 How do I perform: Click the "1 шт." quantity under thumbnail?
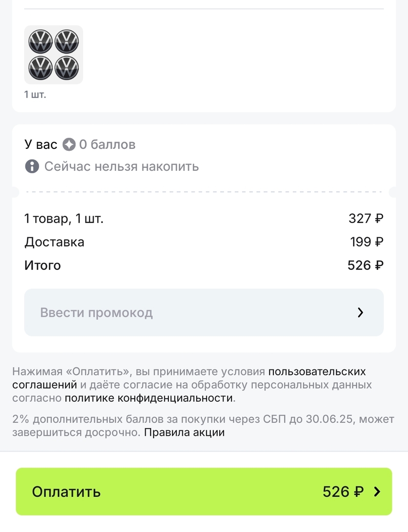(35, 94)
